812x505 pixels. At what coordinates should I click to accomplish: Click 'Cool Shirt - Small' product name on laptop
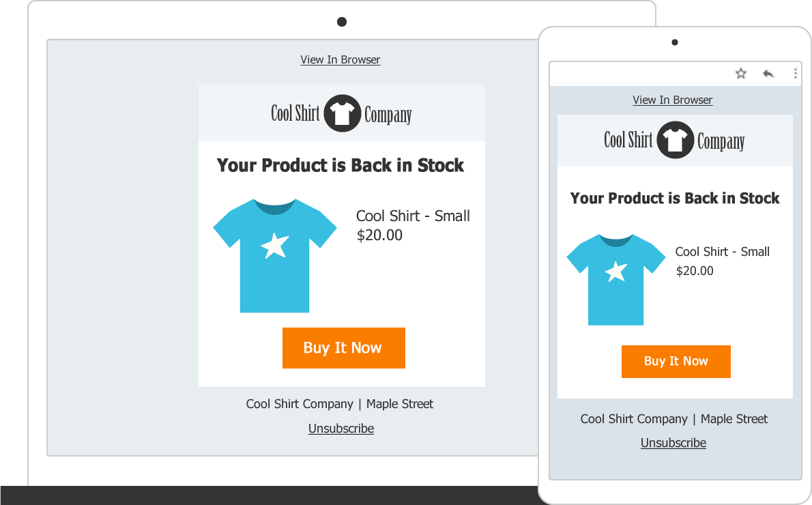(x=414, y=216)
